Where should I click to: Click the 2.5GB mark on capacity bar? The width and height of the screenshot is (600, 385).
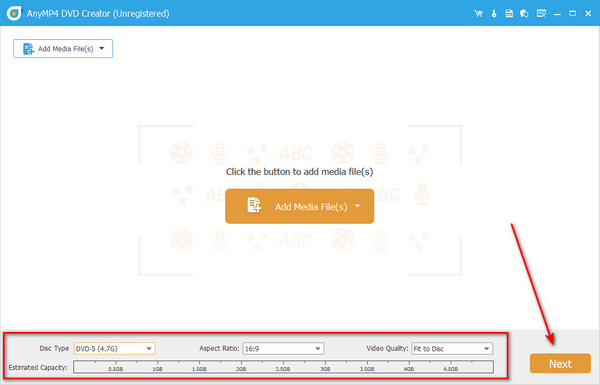[x=283, y=369]
